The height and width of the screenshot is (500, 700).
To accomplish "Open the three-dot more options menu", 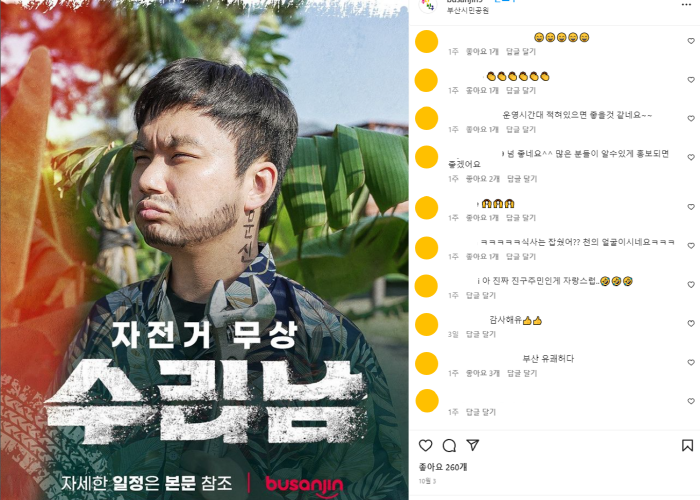I will tap(686, 4).
